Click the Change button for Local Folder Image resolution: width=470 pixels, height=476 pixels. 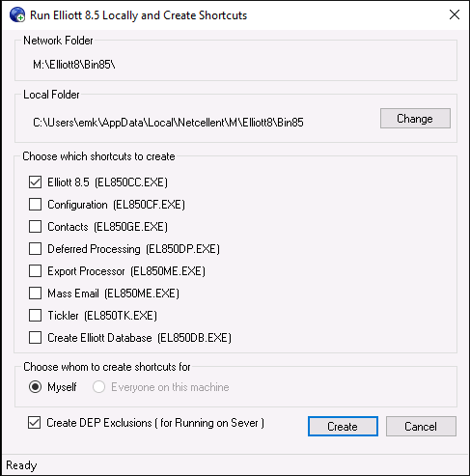point(415,119)
